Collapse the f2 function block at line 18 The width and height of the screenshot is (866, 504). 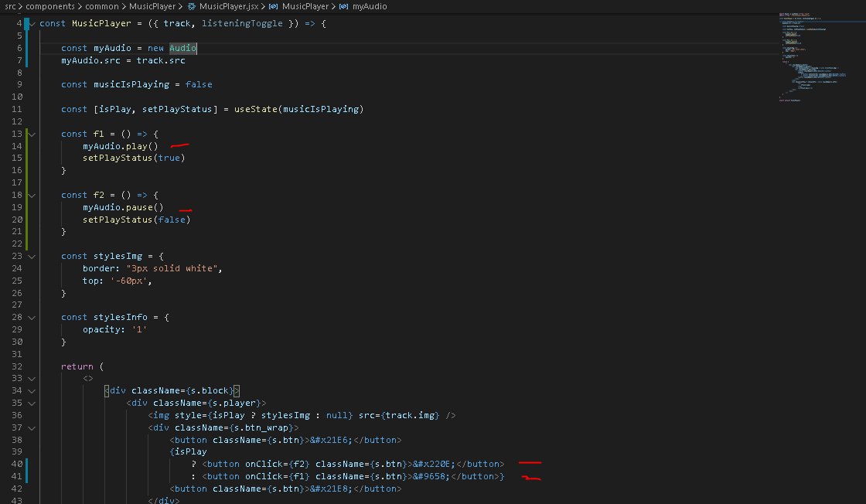(x=32, y=195)
